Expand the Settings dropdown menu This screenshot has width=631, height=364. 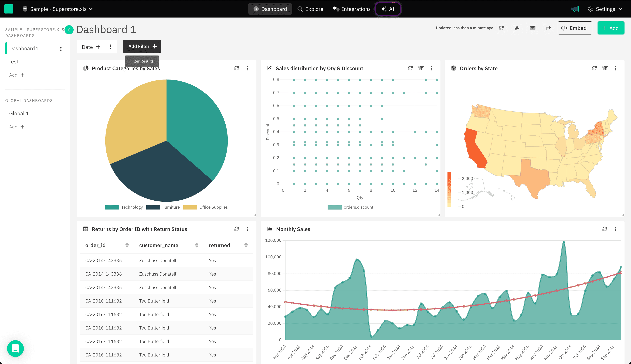[605, 9]
